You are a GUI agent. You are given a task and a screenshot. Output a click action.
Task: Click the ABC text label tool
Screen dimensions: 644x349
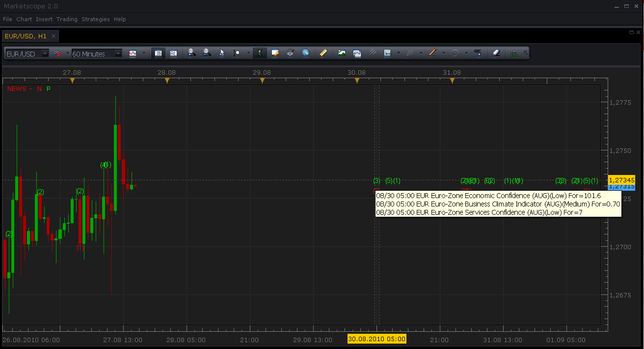point(478,53)
